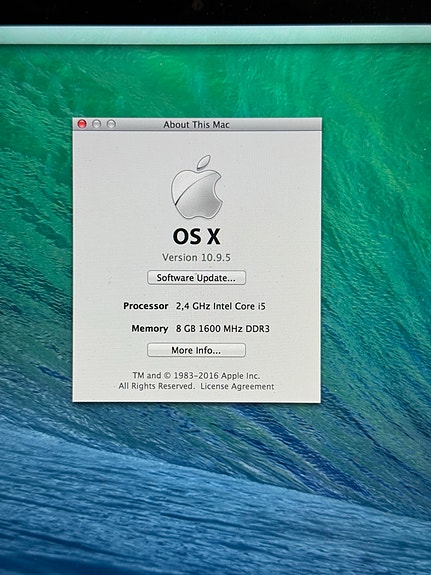Click the TM and © 1983–2016 Apple Inc. line
The width and height of the screenshot is (431, 575).
point(196,376)
